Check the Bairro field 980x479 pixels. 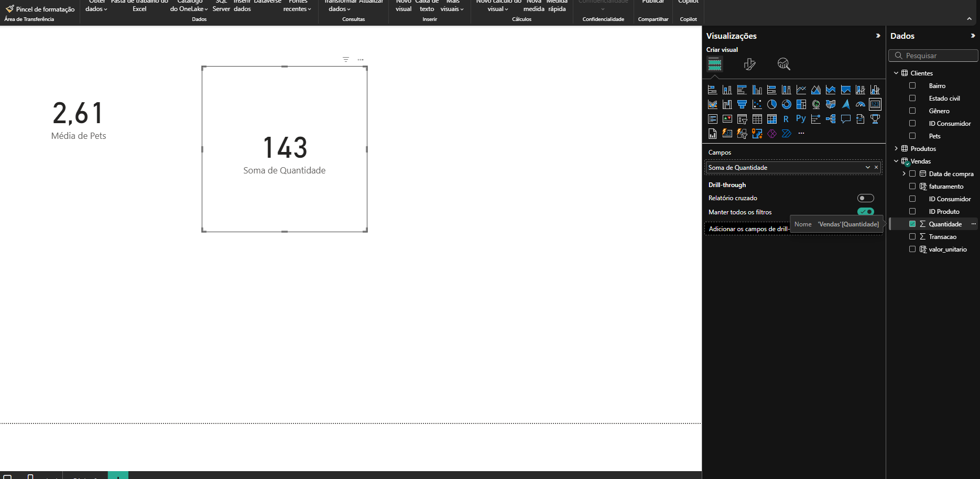click(x=912, y=85)
